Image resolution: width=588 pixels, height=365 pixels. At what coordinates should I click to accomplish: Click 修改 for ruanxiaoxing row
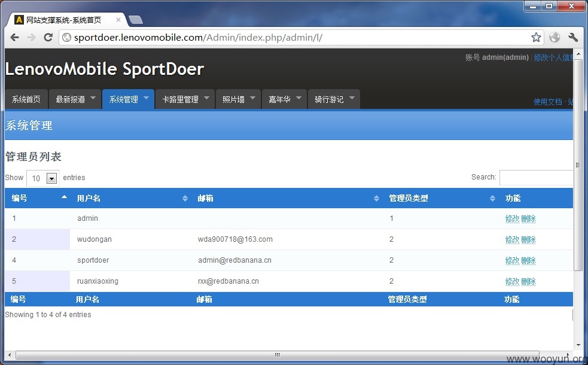coord(512,282)
